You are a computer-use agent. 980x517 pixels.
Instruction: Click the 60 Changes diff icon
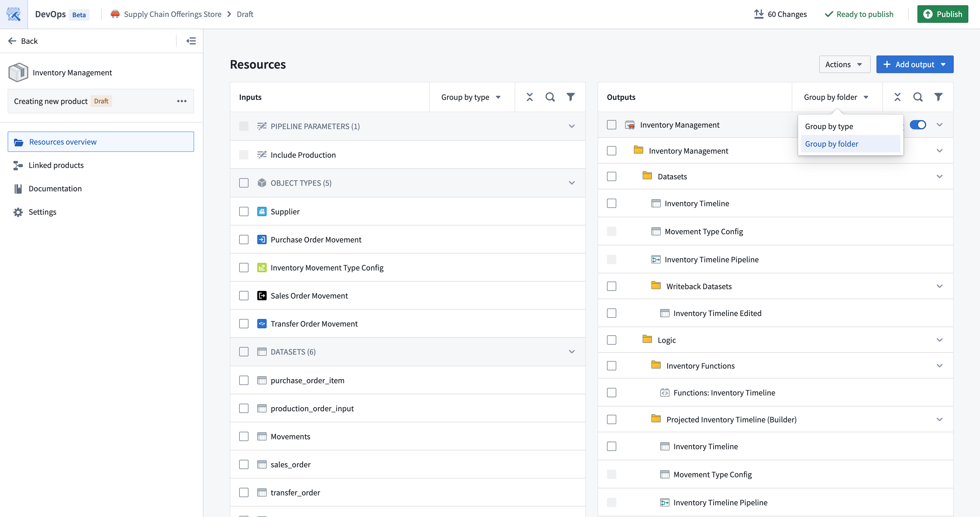tap(759, 14)
